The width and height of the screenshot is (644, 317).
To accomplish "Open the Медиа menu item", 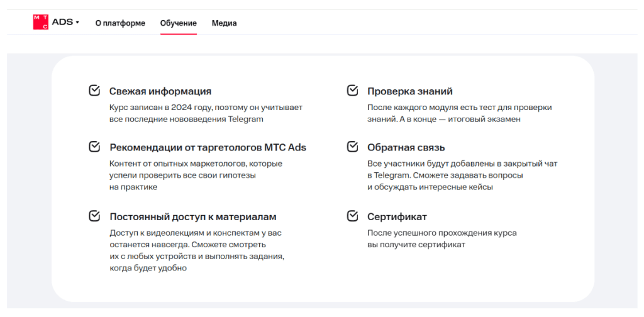I will coord(225,23).
